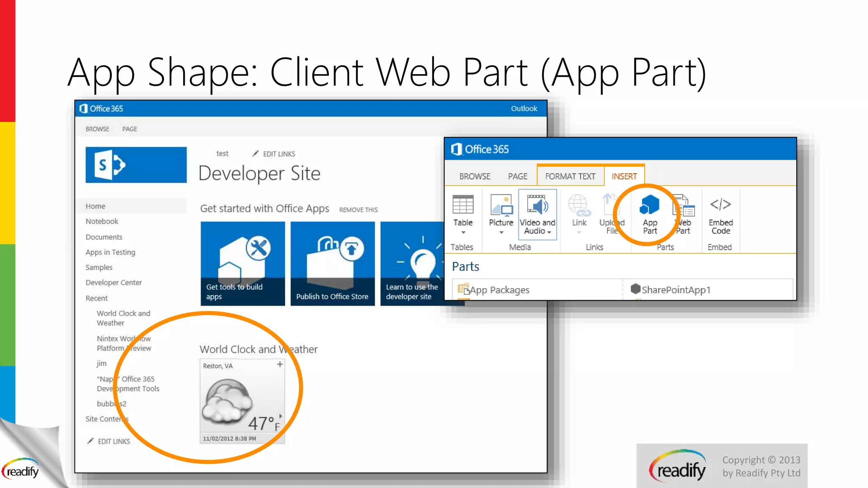Open the Publish to Office Store tile
Image resolution: width=868 pixels, height=488 pixels.
pyautogui.click(x=333, y=263)
